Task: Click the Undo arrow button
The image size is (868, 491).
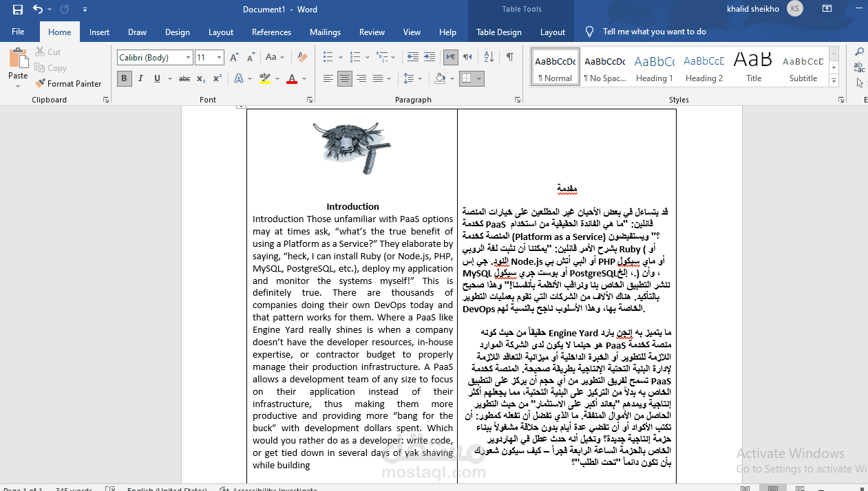Action: [38, 10]
